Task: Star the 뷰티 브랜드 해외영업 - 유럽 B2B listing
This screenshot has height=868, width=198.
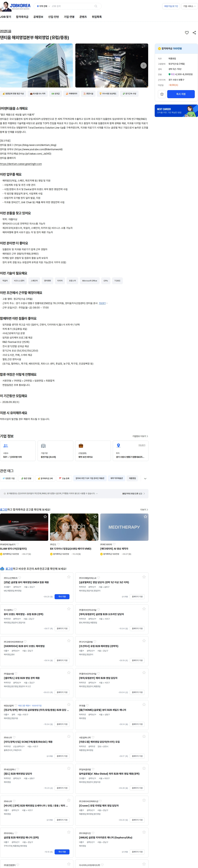Action: 69,609
